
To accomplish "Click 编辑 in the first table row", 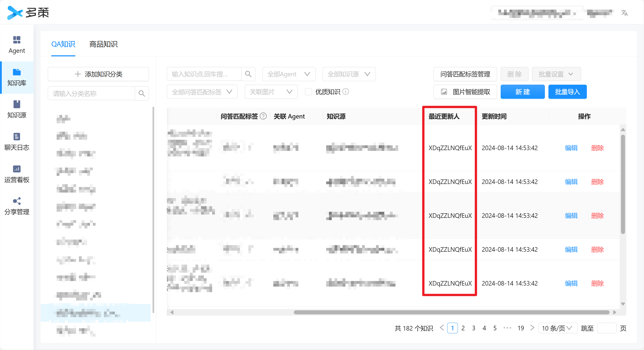I will tap(571, 148).
